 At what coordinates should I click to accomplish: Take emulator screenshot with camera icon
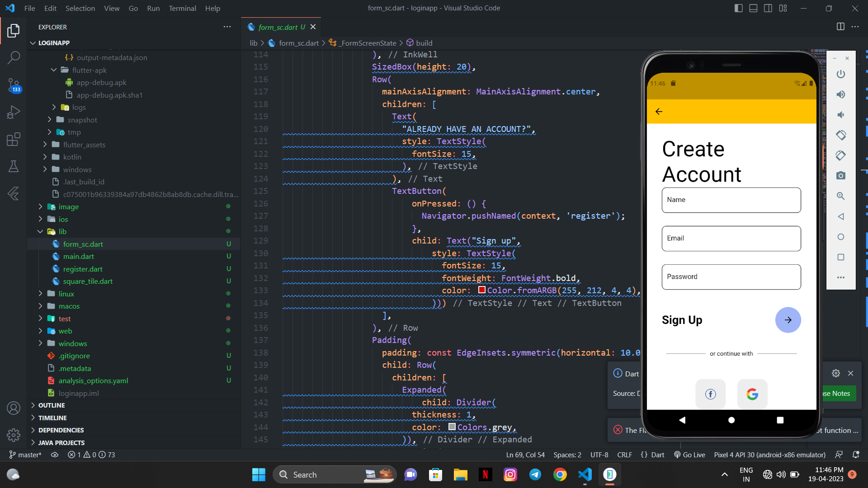[x=841, y=176]
